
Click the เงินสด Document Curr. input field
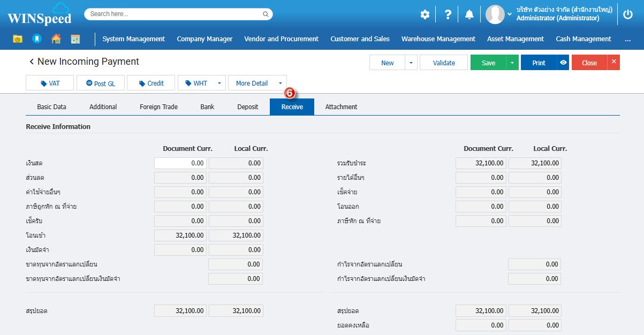pos(180,163)
